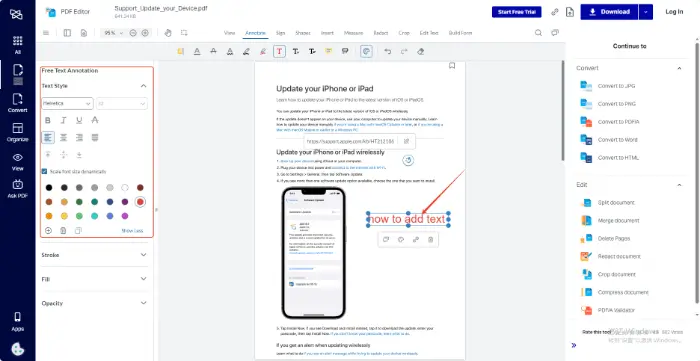
Task: Set text alignment to left
Action: (48, 137)
